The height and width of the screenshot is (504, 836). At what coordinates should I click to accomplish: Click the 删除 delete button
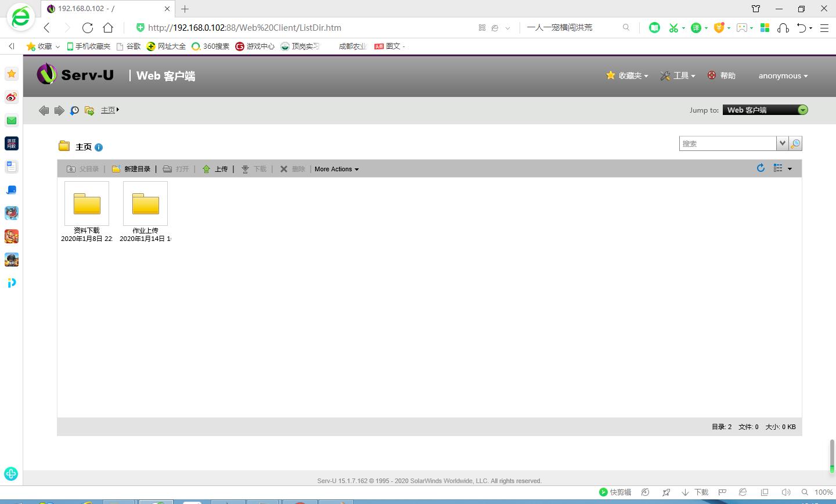click(293, 169)
